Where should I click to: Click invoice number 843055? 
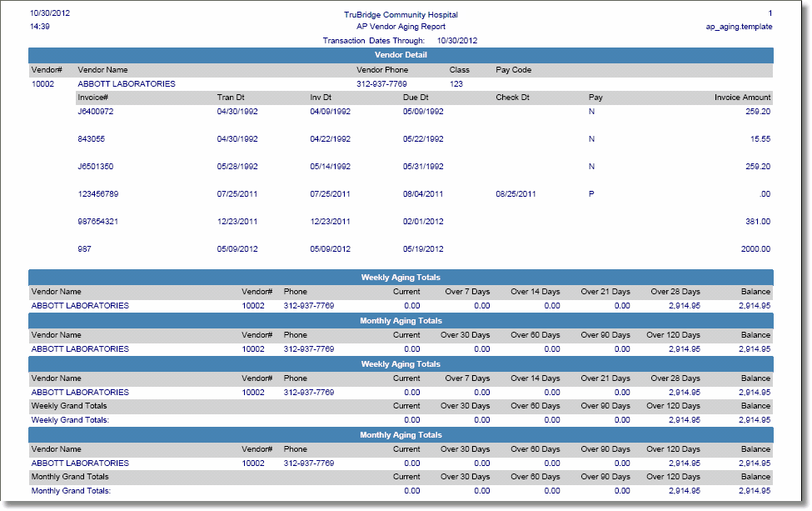91,139
